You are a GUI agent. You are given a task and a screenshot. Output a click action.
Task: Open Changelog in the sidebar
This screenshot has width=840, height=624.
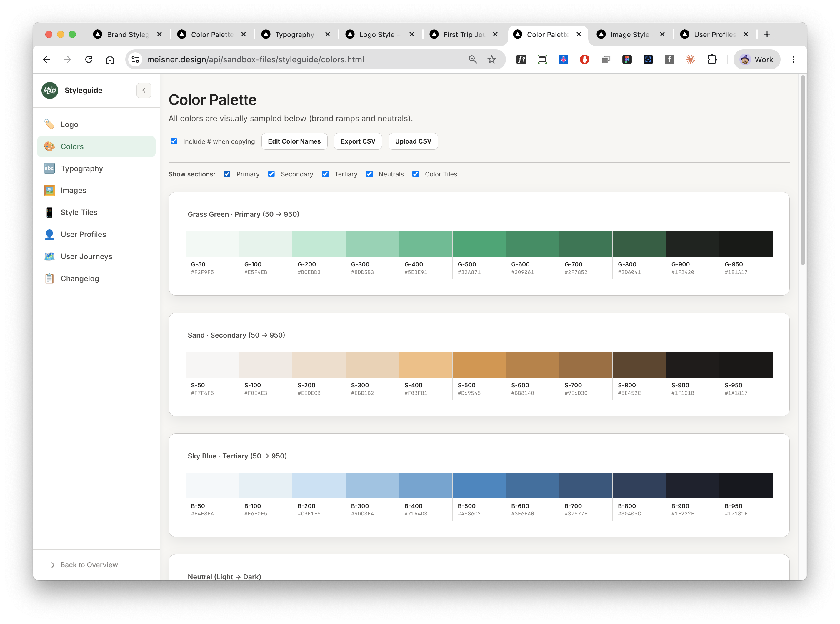click(96, 278)
